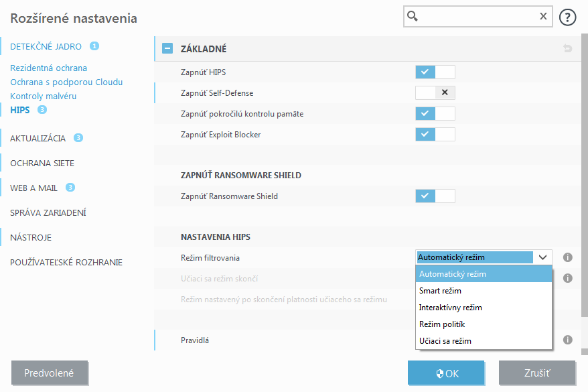Collapse the Základné section
This screenshot has width=588, height=392.
(x=167, y=49)
